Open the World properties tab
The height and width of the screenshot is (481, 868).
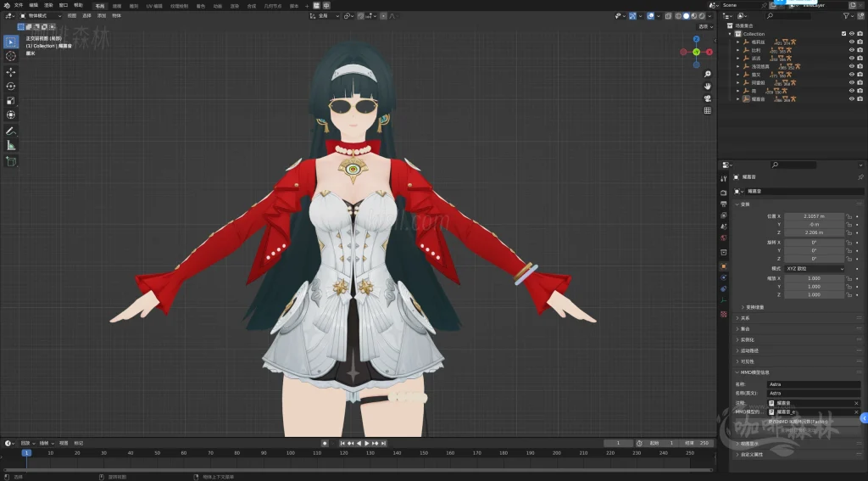(724, 238)
